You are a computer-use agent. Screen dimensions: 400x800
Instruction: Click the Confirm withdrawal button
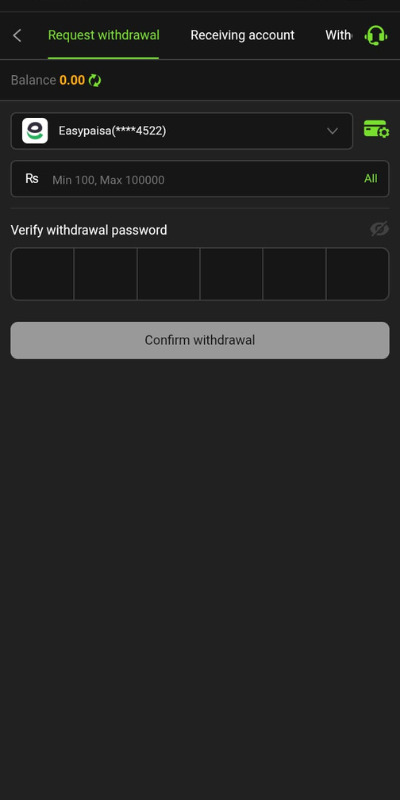(200, 340)
